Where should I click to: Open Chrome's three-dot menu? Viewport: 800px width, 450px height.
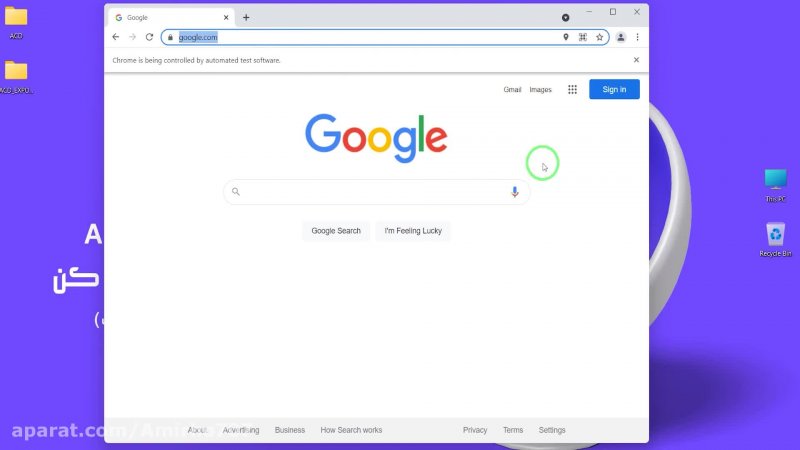pyautogui.click(x=637, y=37)
